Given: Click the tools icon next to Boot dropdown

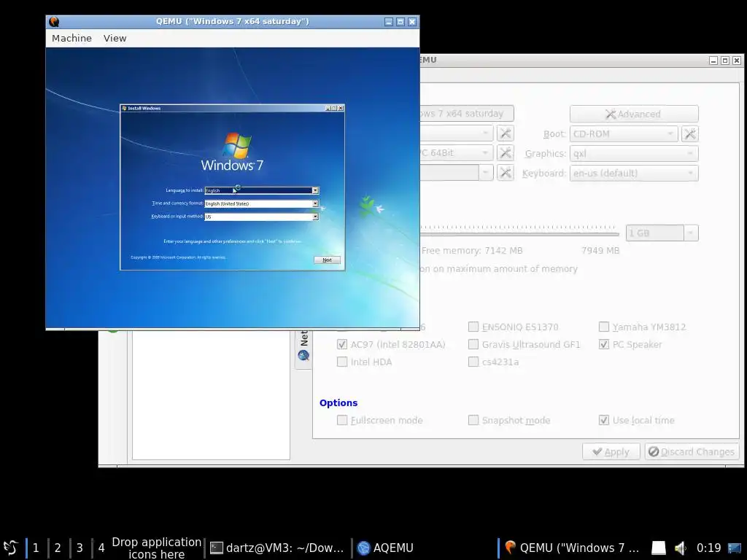Looking at the screenshot, I should tap(690, 134).
